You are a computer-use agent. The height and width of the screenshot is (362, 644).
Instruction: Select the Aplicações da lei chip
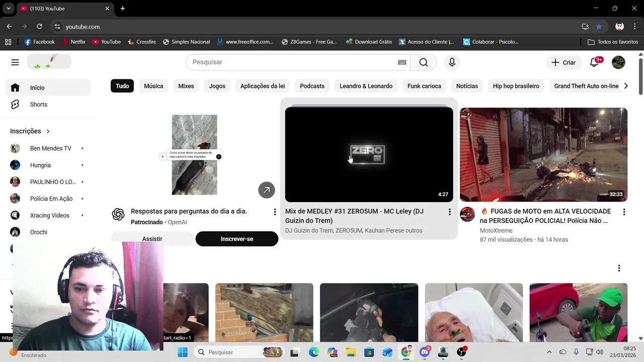click(x=263, y=86)
